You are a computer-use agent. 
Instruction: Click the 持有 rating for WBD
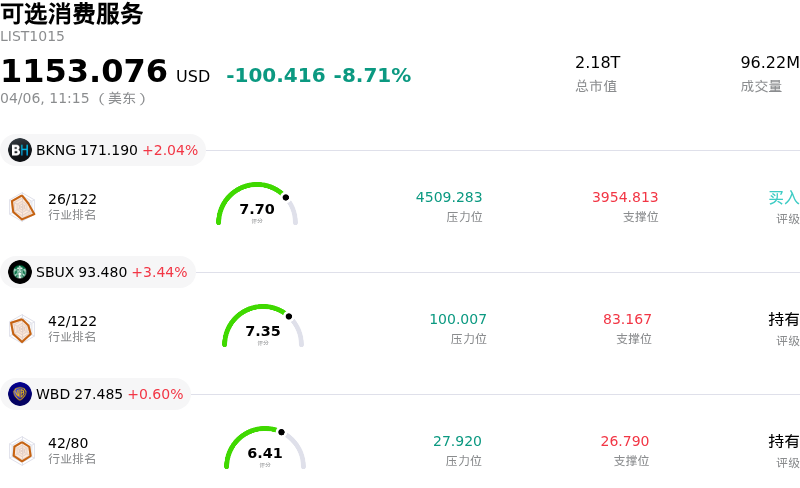(x=783, y=441)
